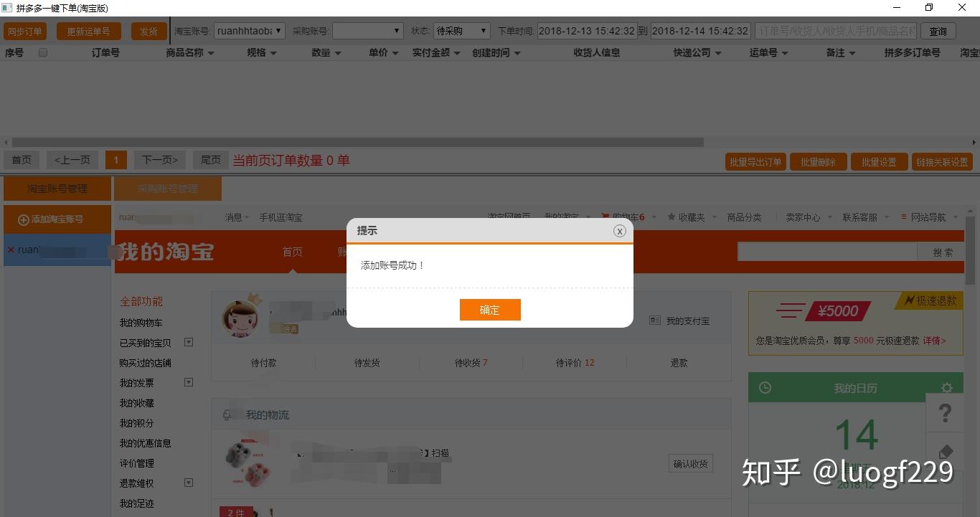
Task: Expand 已买到的宝贝 arrow
Action: 189,342
